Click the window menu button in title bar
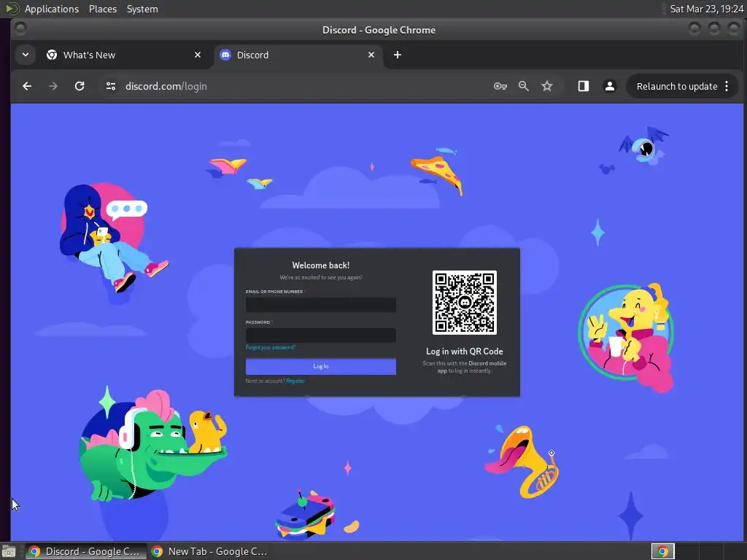Image resolution: width=747 pixels, height=560 pixels. tap(20, 29)
